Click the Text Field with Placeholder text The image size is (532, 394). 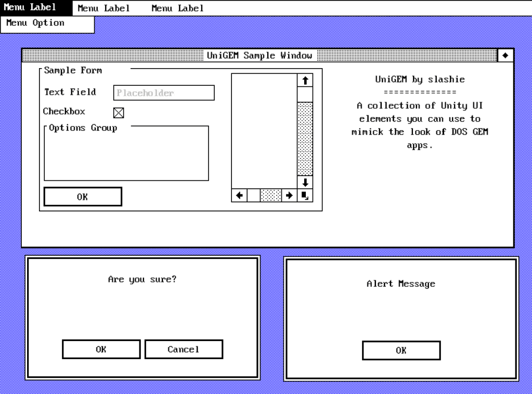[x=164, y=93]
